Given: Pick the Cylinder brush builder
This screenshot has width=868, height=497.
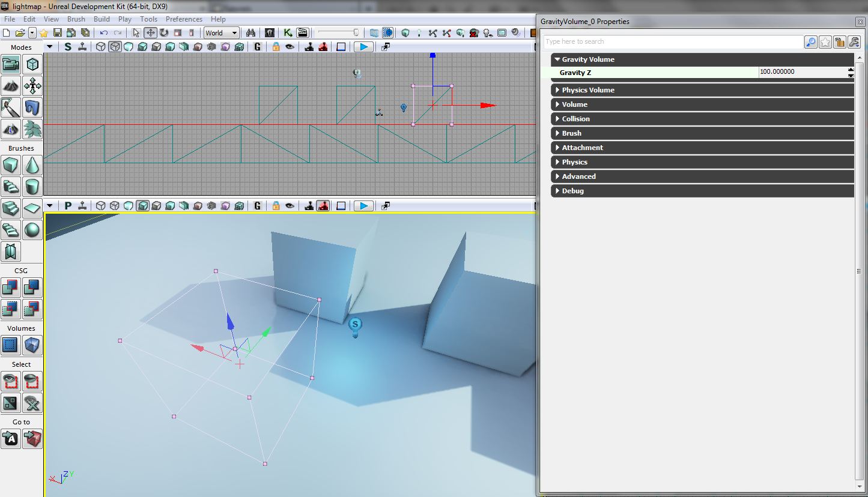Looking at the screenshot, I should click(x=32, y=187).
